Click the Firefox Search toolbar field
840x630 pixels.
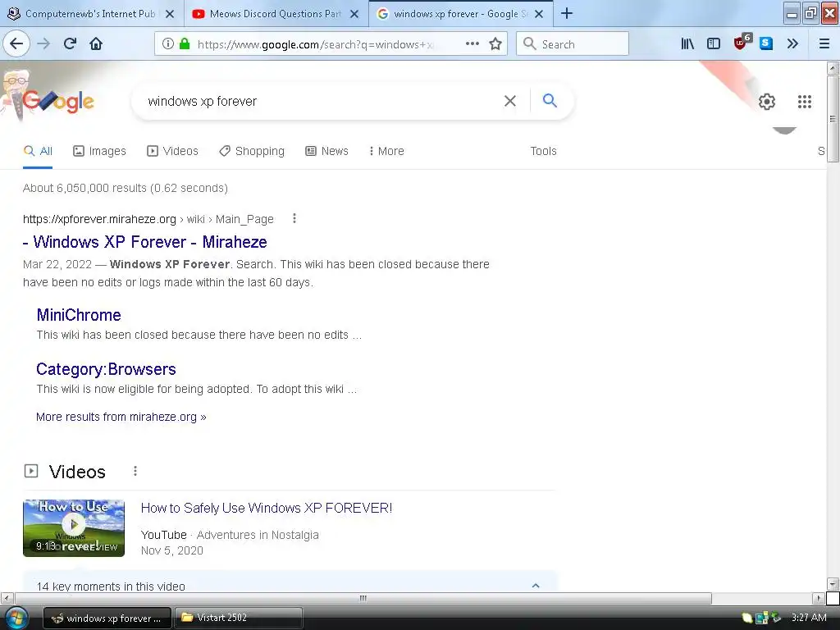point(572,43)
